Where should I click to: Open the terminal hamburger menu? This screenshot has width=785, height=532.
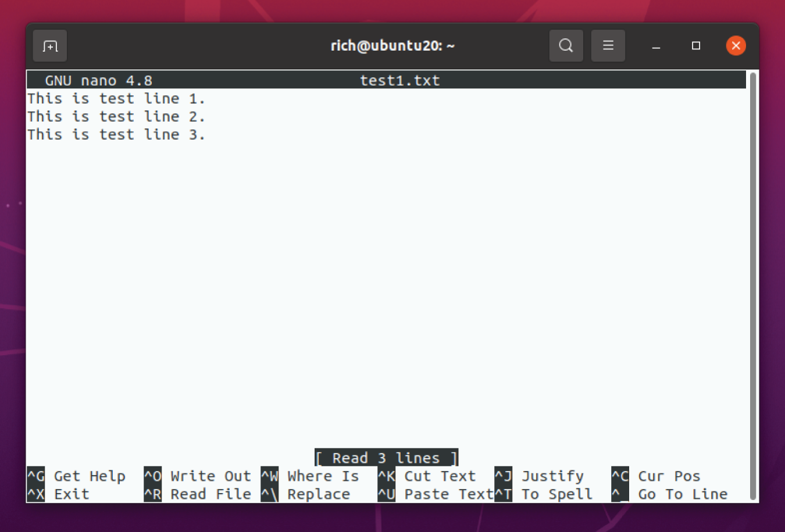pos(608,45)
